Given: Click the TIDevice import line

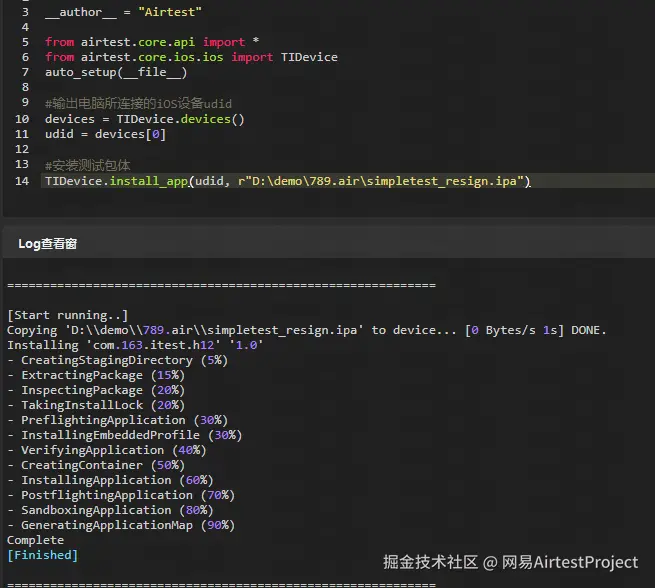Looking at the screenshot, I should tap(191, 57).
